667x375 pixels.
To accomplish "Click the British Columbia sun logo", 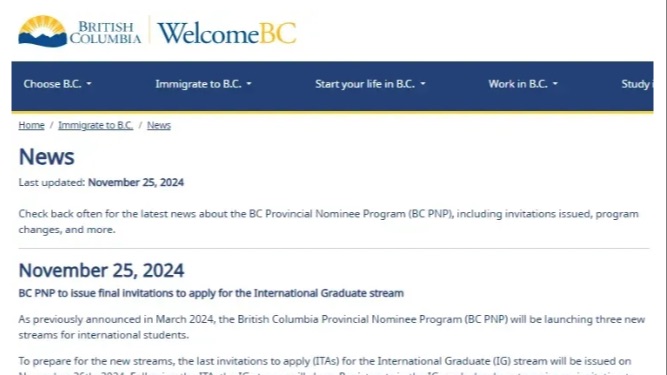I will coord(43,31).
